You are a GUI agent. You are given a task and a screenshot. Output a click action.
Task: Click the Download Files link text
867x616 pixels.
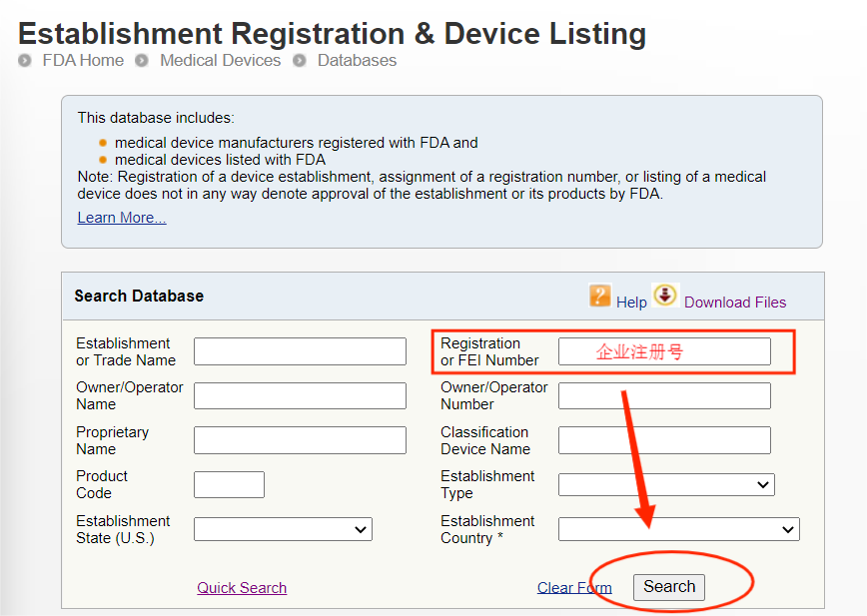[735, 302]
